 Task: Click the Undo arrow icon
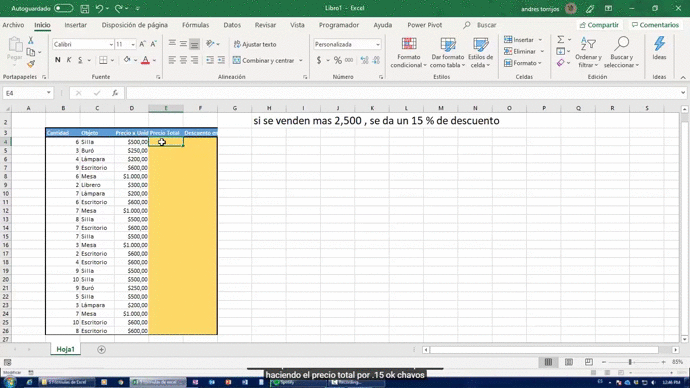[x=99, y=8]
